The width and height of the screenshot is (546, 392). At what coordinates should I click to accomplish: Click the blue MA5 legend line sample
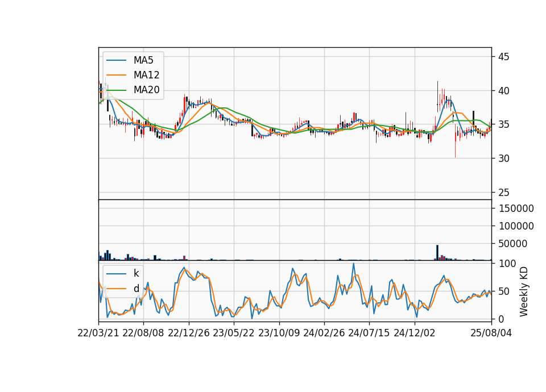pos(116,61)
